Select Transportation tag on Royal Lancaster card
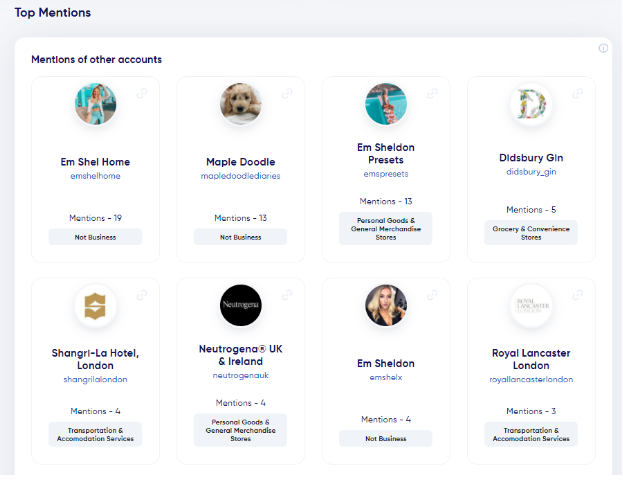This screenshot has width=623, height=481. click(531, 435)
